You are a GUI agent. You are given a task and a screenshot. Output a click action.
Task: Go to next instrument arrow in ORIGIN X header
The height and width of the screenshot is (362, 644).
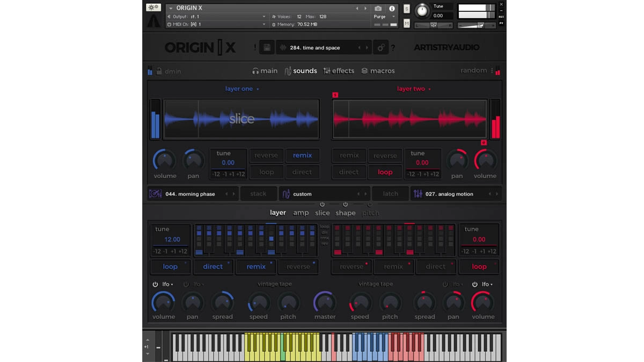(x=366, y=9)
